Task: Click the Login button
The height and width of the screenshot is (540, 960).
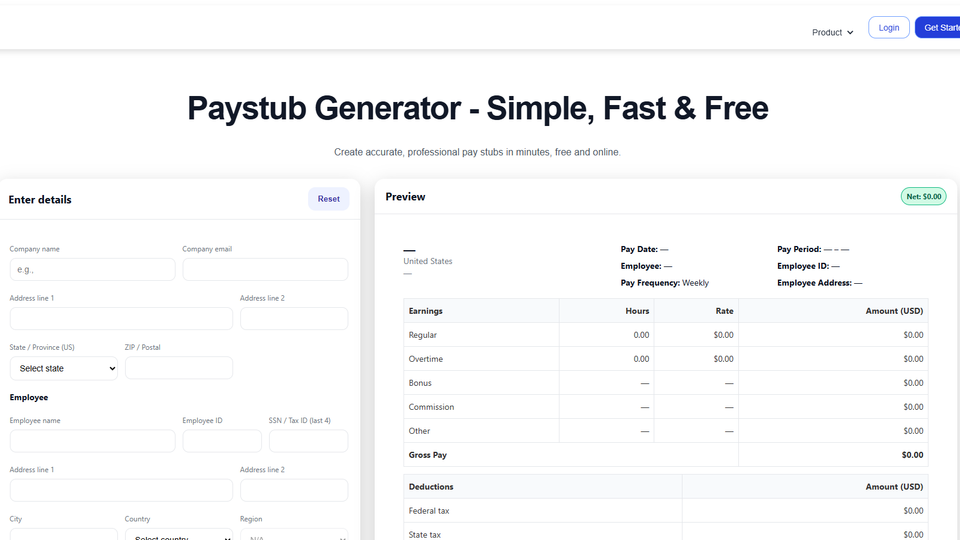Action: pos(888,28)
